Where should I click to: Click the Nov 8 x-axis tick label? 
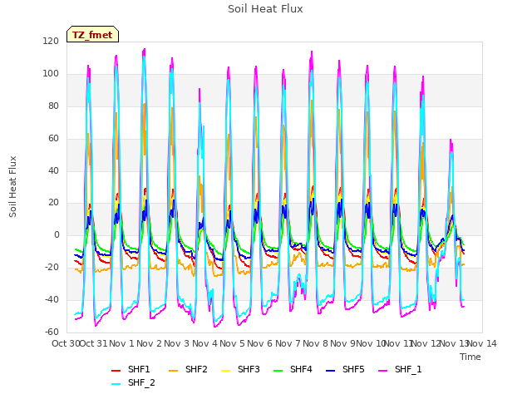coord(315,343)
